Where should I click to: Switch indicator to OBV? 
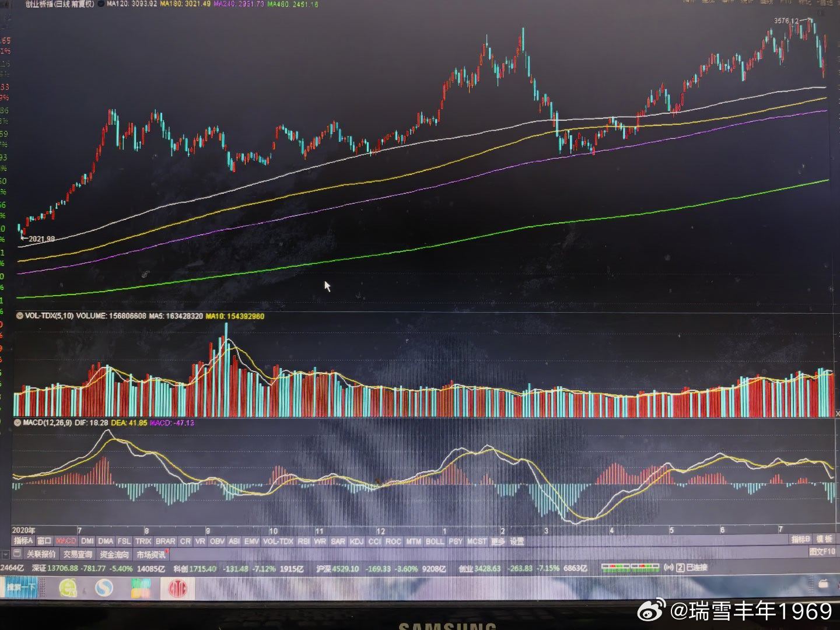217,541
